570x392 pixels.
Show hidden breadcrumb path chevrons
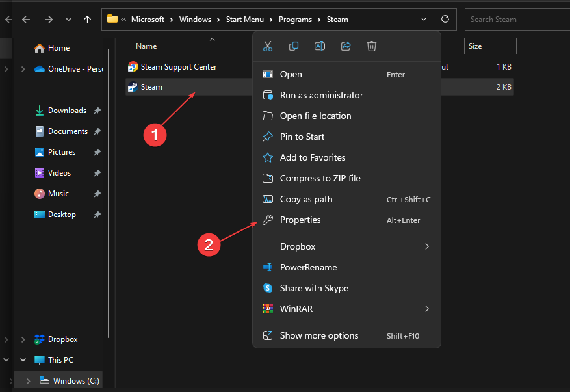tap(123, 20)
